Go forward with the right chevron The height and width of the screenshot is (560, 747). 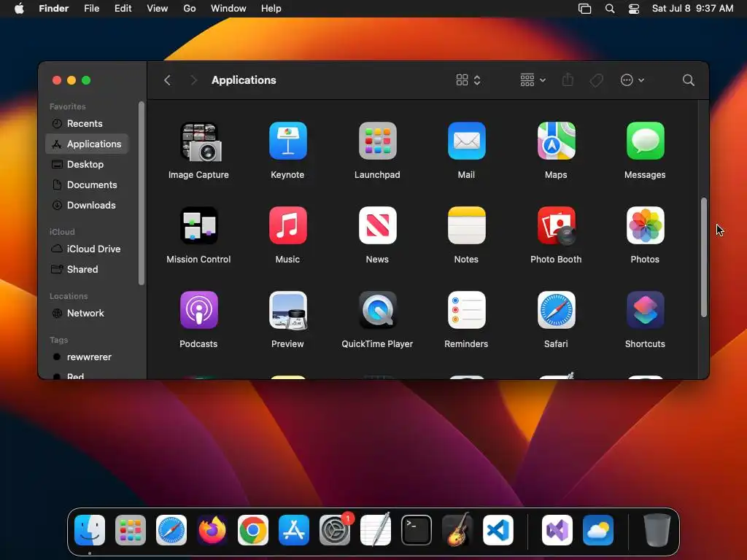[193, 80]
